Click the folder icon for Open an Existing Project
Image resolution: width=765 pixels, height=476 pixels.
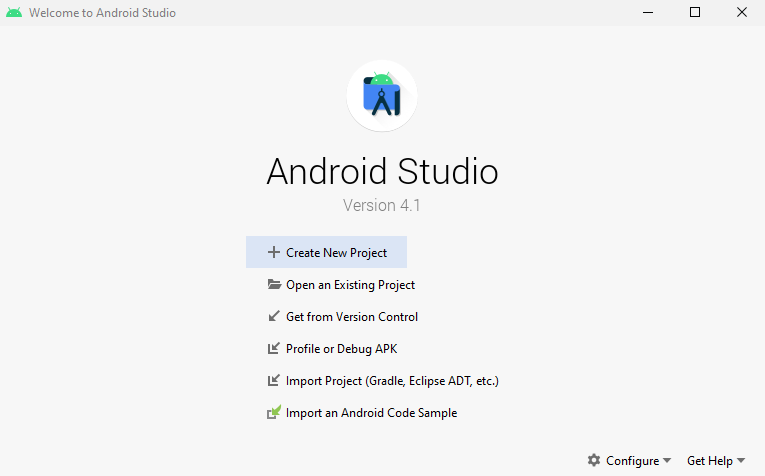pyautogui.click(x=274, y=284)
